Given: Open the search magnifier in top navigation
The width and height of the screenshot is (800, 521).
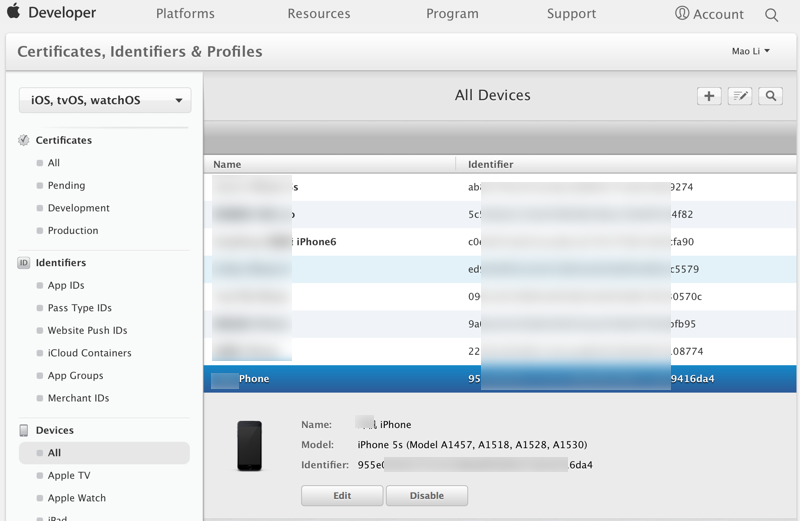Looking at the screenshot, I should [x=771, y=15].
